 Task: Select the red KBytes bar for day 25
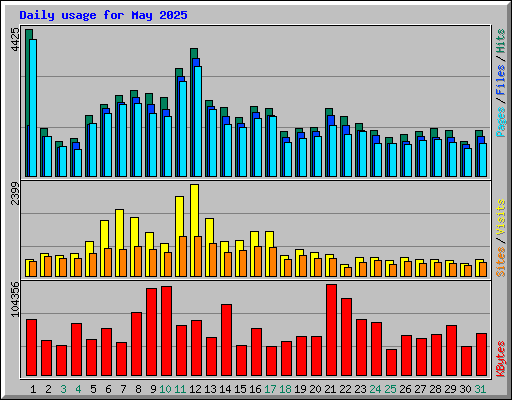tap(392, 363)
